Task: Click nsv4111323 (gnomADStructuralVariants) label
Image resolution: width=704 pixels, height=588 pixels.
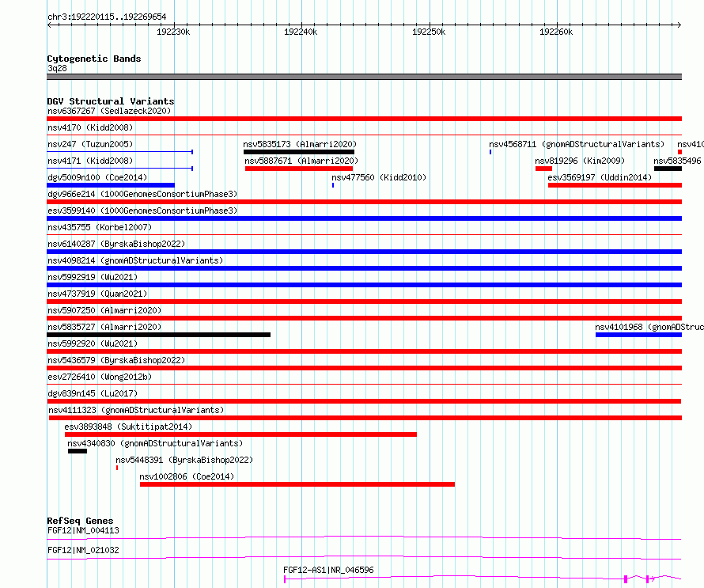Action: tap(136, 410)
